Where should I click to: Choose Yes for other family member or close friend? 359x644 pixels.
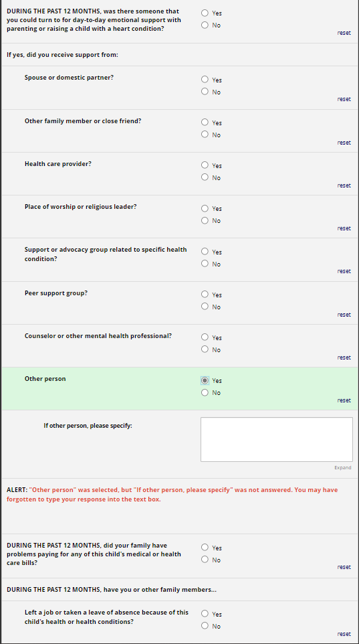click(x=205, y=123)
